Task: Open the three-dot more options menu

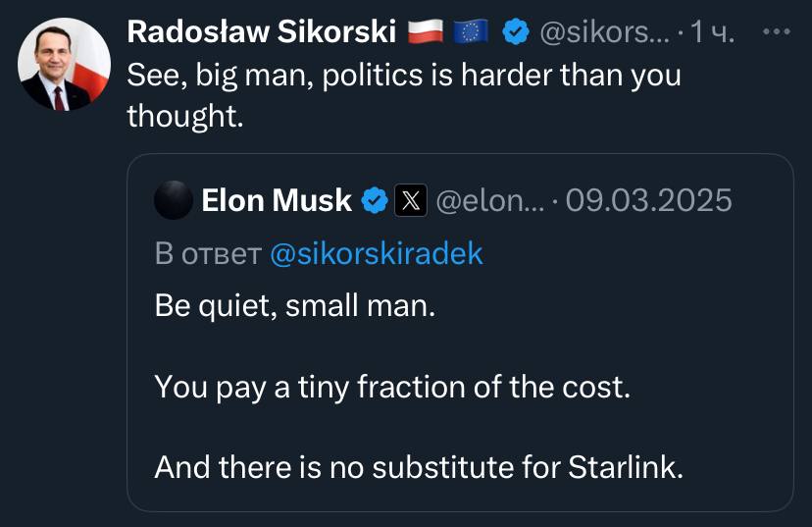Action: [777, 31]
